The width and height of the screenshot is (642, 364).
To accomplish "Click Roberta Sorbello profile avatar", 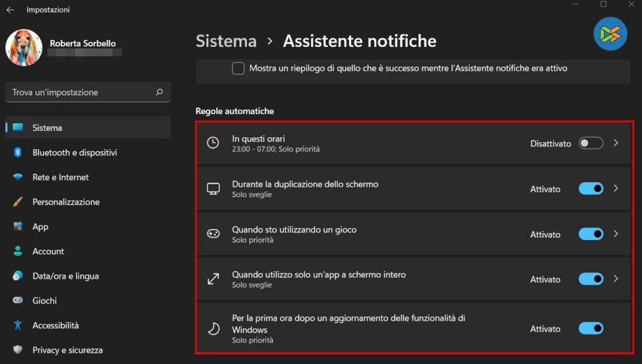I will point(24,48).
